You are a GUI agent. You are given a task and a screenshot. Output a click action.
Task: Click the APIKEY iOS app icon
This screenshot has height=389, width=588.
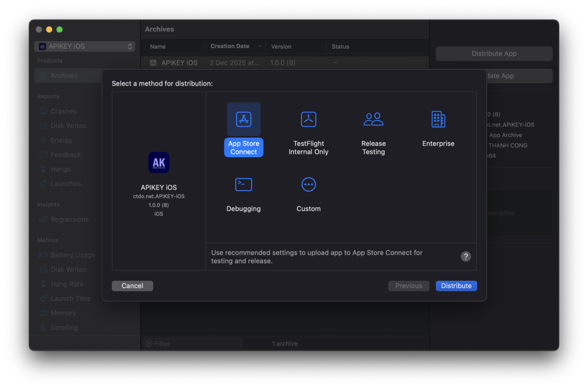point(158,163)
